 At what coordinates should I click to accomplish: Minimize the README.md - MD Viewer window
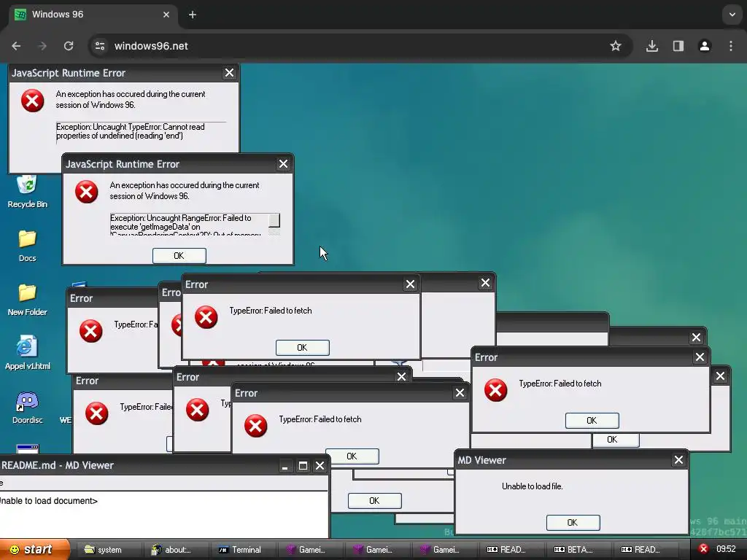[x=285, y=466]
